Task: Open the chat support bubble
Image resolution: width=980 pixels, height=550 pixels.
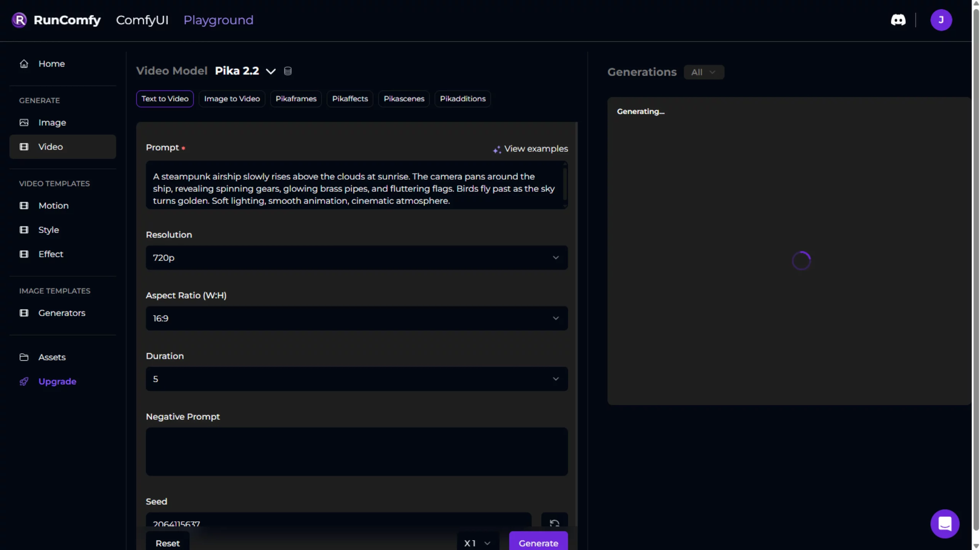Action: pos(944,523)
